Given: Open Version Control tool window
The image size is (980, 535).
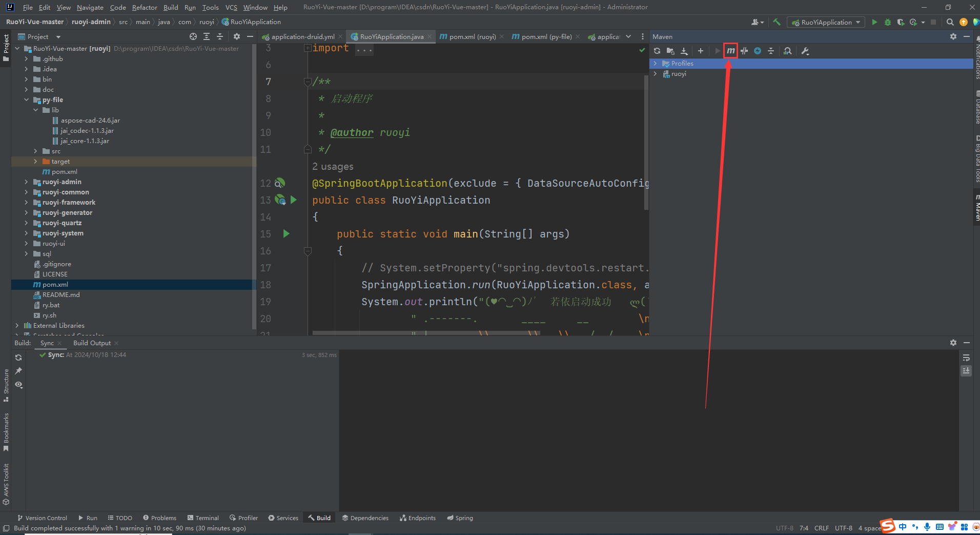Looking at the screenshot, I should click(42, 518).
